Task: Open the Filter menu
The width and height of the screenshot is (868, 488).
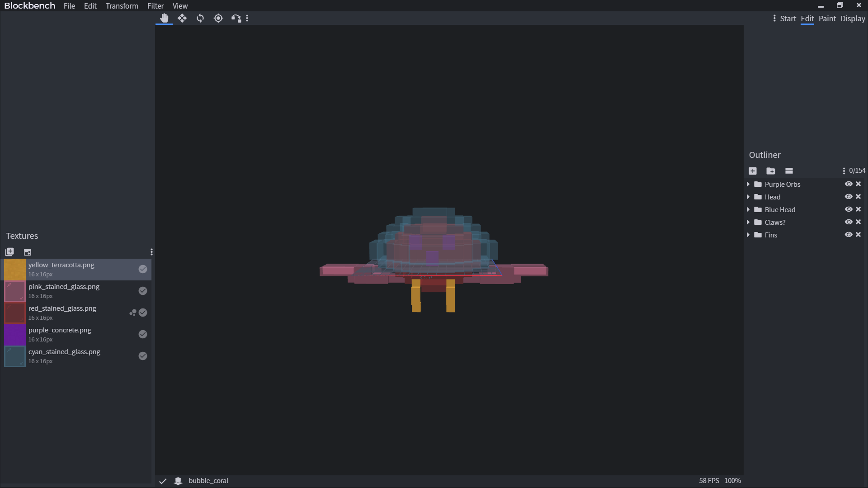Action: click(x=155, y=6)
